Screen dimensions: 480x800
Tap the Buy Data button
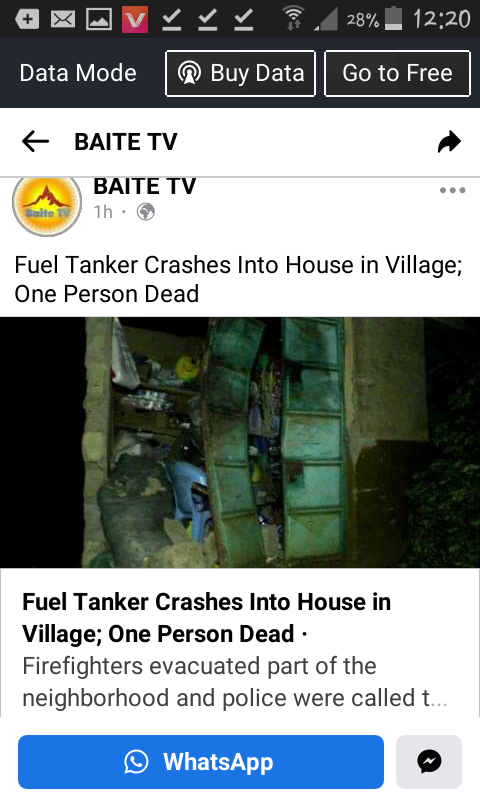coord(240,73)
